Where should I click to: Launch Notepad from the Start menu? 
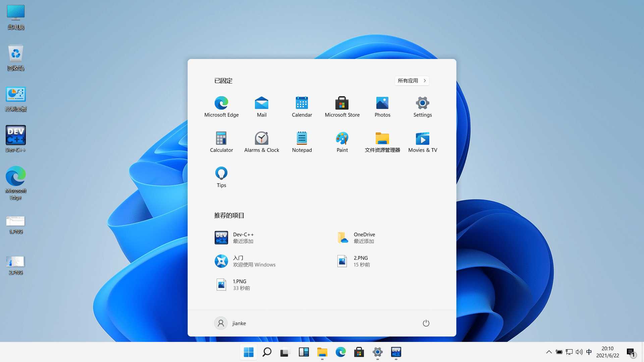click(x=302, y=142)
